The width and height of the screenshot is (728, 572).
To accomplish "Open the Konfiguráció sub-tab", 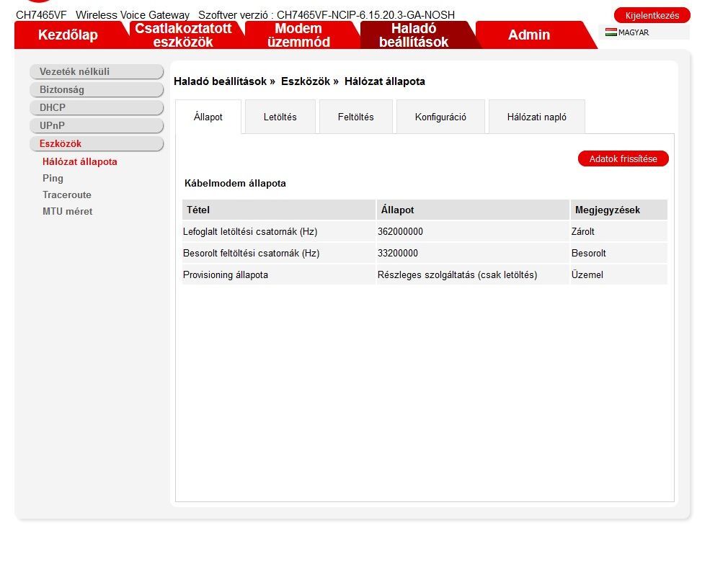I will 440,117.
